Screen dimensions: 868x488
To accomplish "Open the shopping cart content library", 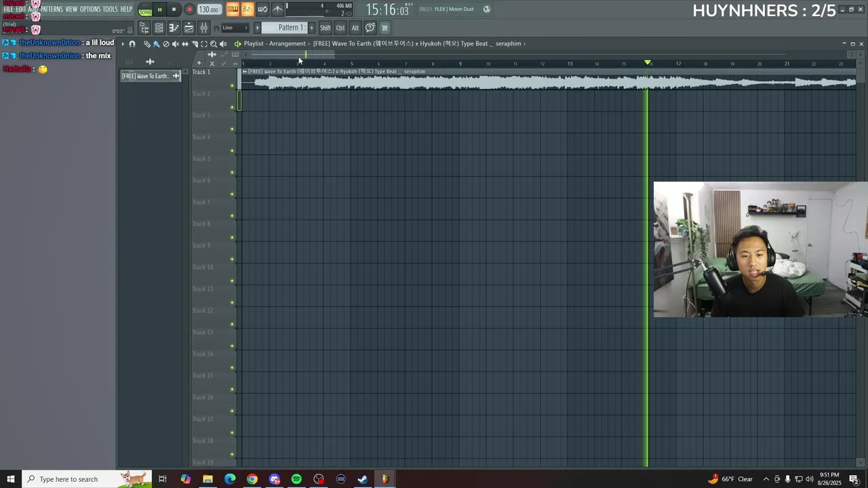I will point(384,28).
